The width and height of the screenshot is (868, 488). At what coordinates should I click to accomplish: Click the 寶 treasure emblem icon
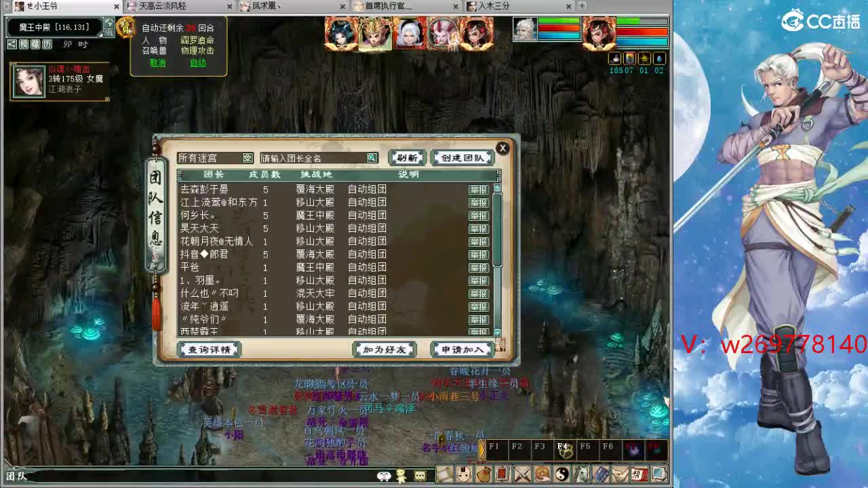[125, 28]
